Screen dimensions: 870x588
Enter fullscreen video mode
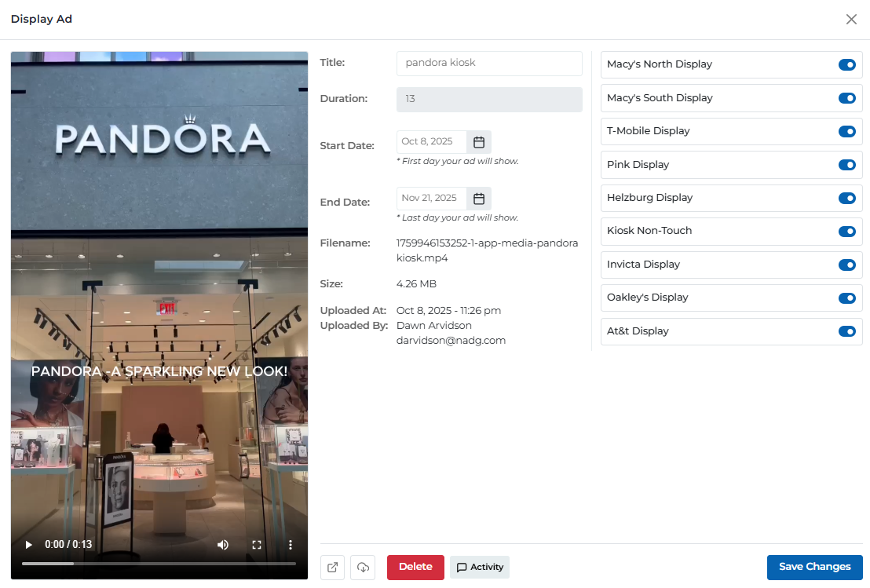point(257,545)
